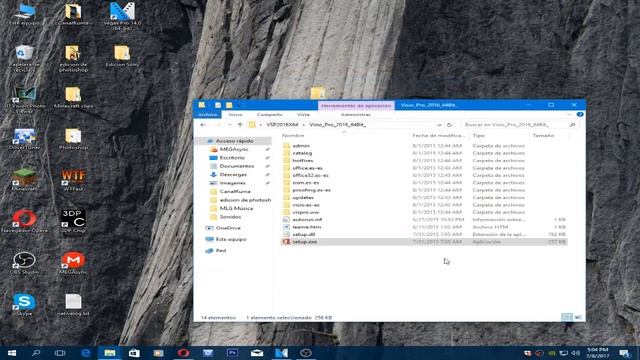Viewport: 640px width, 360px height.
Task: Sort files by Fecha de modificación header
Action: point(439,136)
